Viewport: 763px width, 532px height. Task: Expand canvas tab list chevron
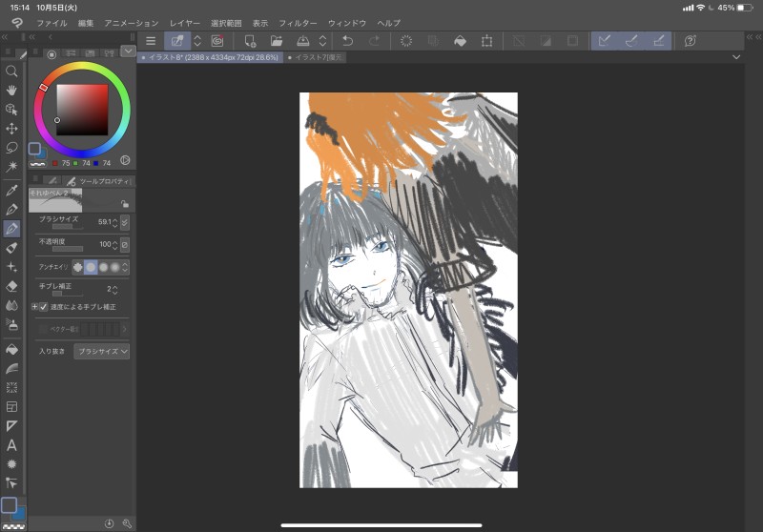(x=736, y=57)
